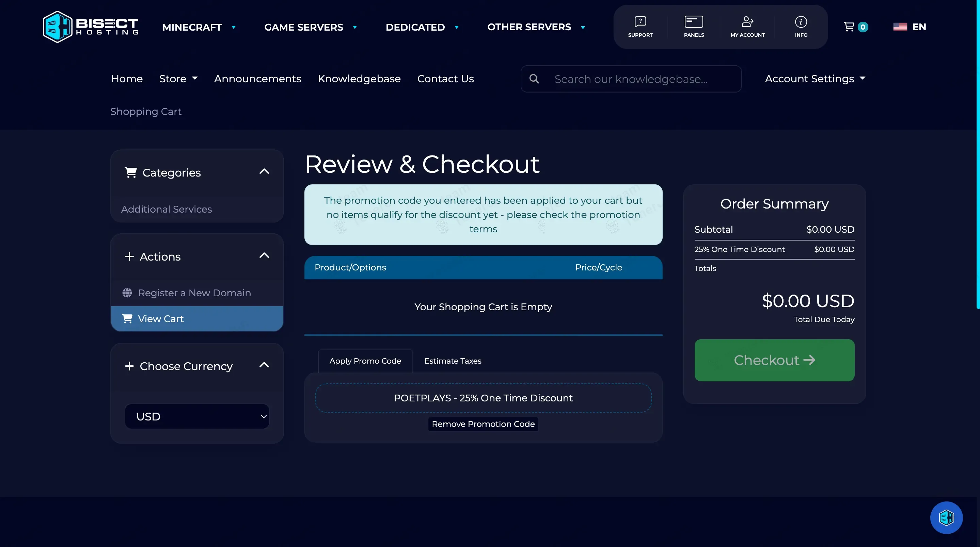Collapse the Actions panel
The width and height of the screenshot is (980, 547).
click(x=264, y=256)
